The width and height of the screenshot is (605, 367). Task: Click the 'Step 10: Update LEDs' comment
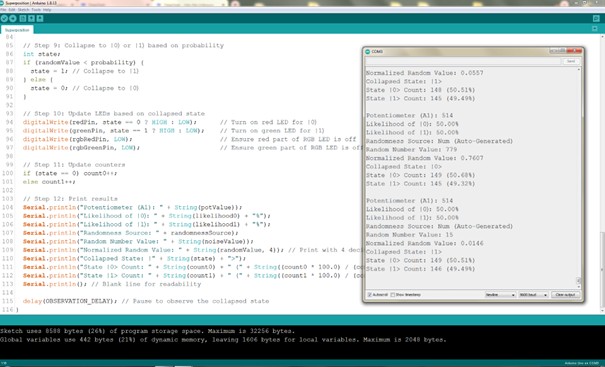(113, 114)
